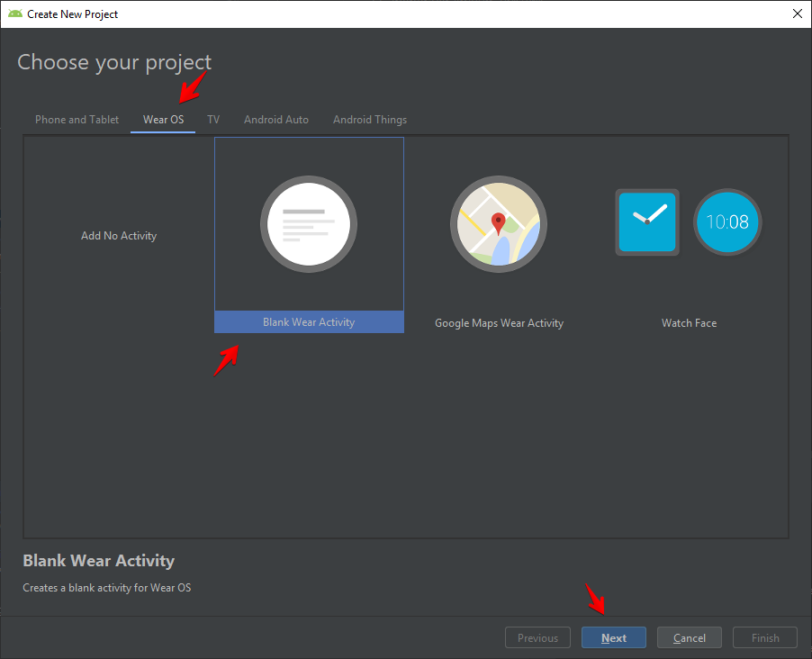The width and height of the screenshot is (812, 659).
Task: Go to the Android Auto tab
Action: coord(276,120)
